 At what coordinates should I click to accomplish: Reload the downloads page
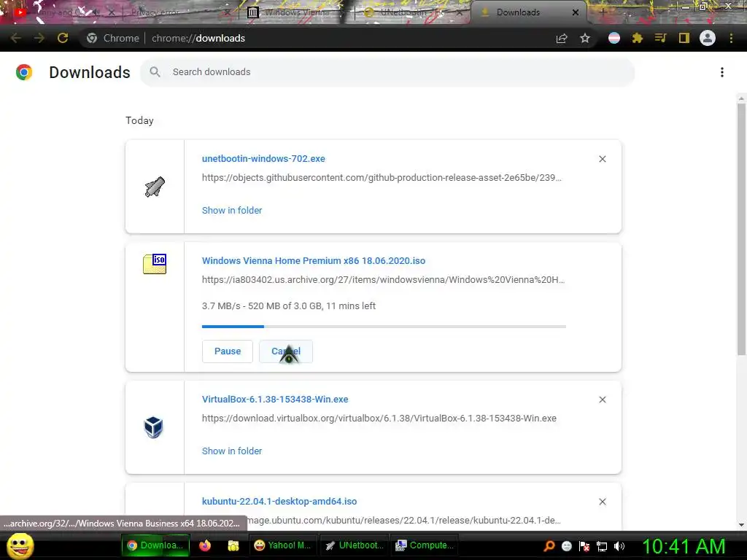[63, 38]
